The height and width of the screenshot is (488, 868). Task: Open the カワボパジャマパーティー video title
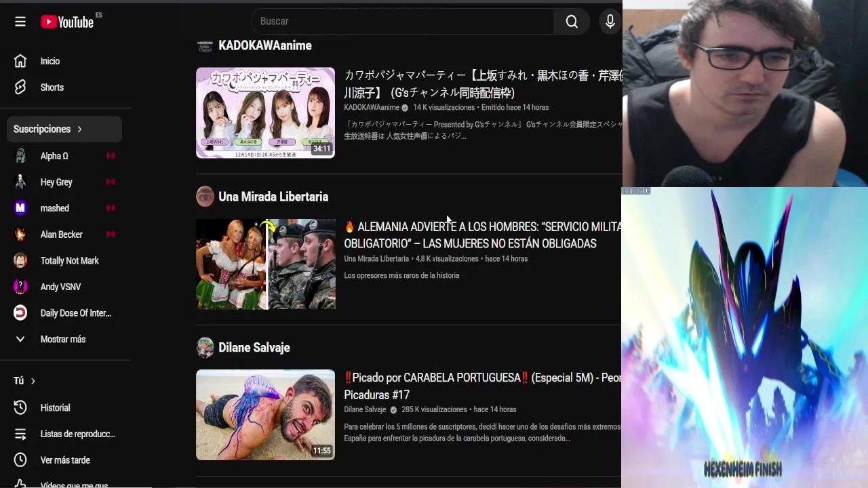point(483,84)
